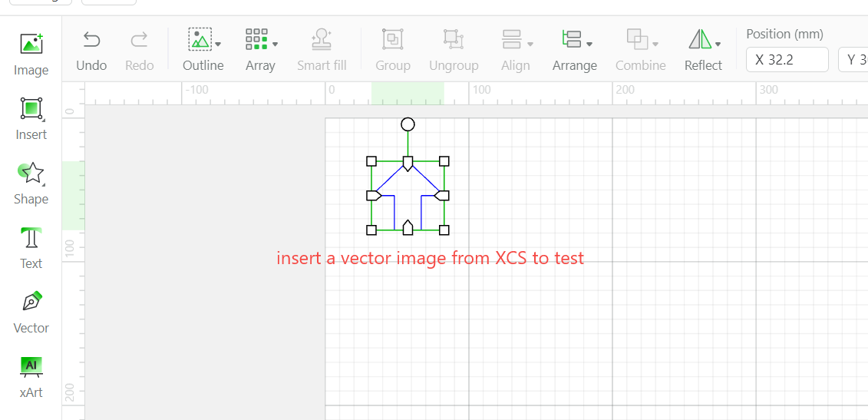Activate the Text tool
This screenshot has height=420, width=868.
click(31, 247)
